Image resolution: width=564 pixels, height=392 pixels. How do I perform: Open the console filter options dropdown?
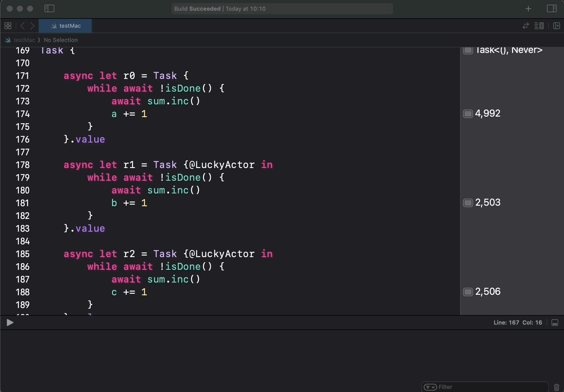click(430, 387)
